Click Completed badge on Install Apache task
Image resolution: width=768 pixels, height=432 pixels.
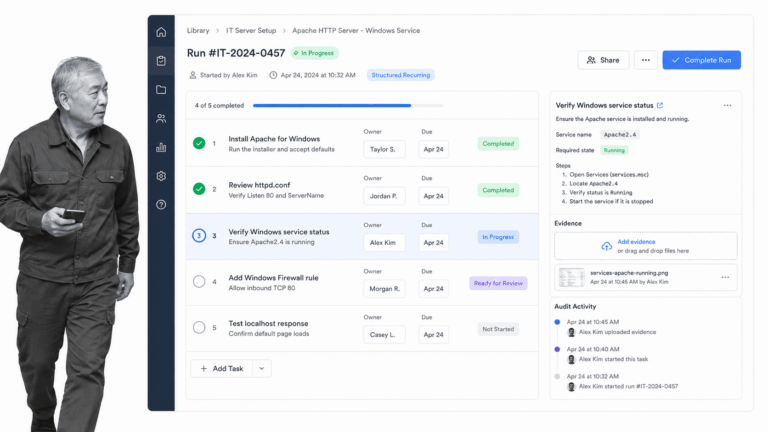pyautogui.click(x=498, y=144)
